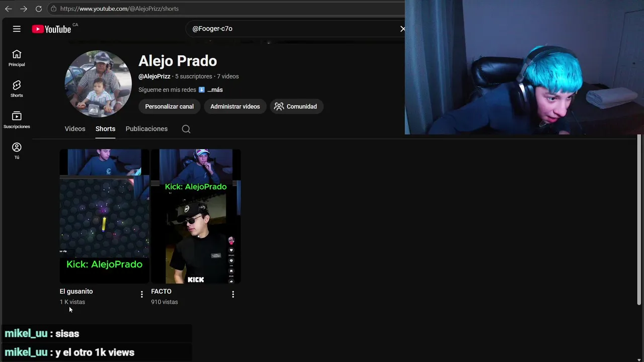Click Personalizar canal button
Screen dimensions: 644x362
pyautogui.click(x=170, y=107)
